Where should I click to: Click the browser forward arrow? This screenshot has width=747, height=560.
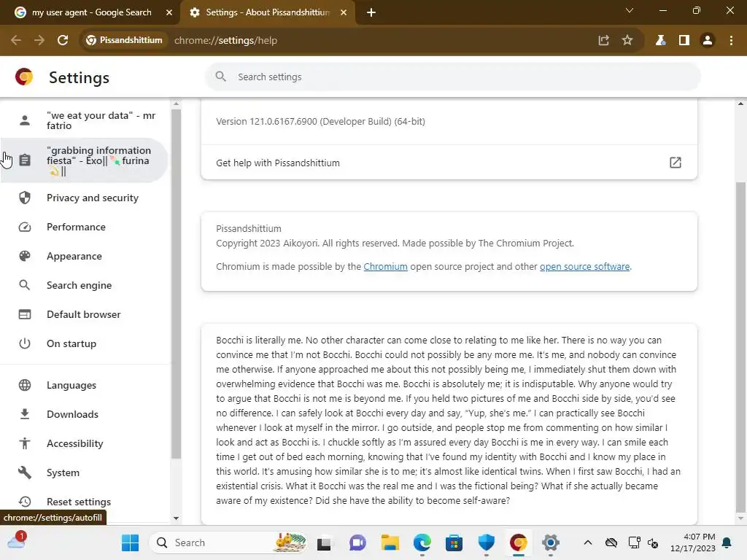[x=39, y=41]
